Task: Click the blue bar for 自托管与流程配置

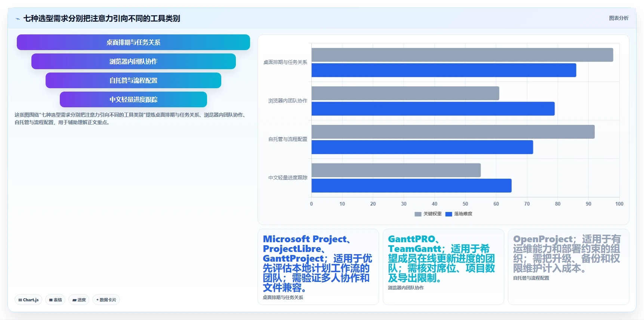Action: [x=422, y=147]
